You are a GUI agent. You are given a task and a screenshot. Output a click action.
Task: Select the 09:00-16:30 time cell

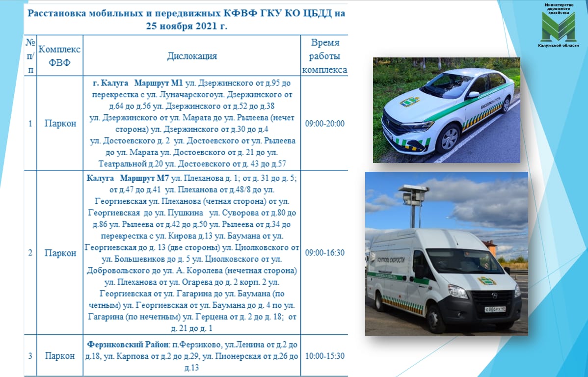pos(324,253)
